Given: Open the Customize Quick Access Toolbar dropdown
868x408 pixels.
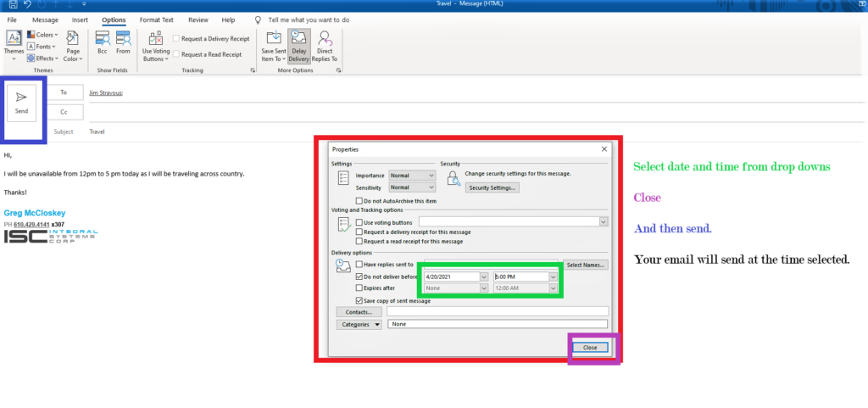Looking at the screenshot, I should tap(84, 4).
